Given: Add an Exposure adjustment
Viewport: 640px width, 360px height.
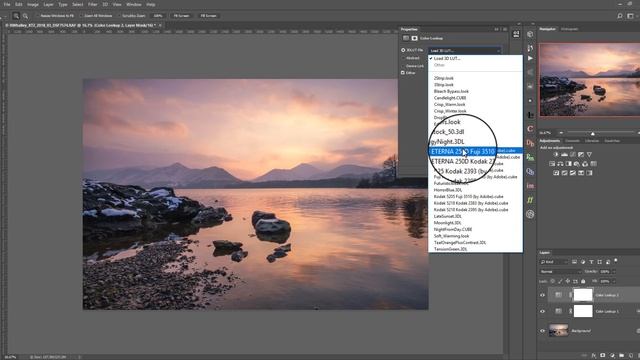Looking at the screenshot, I should [581, 154].
